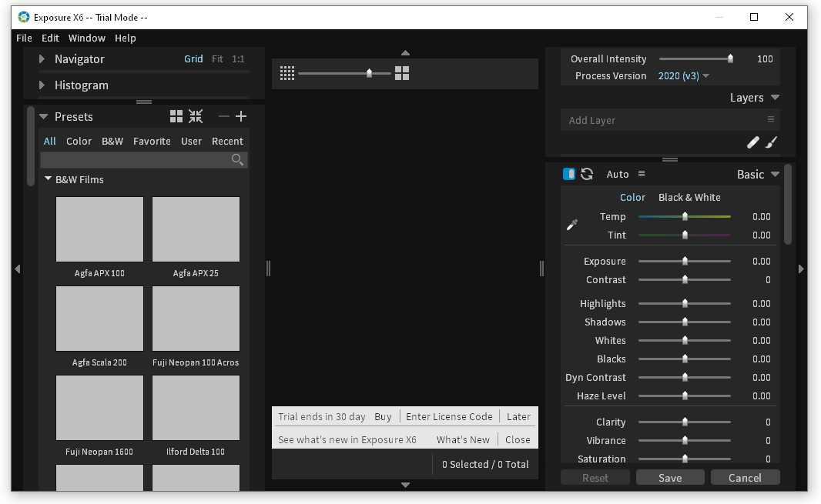
Task: Click the Temp slider handle
Action: pos(685,216)
